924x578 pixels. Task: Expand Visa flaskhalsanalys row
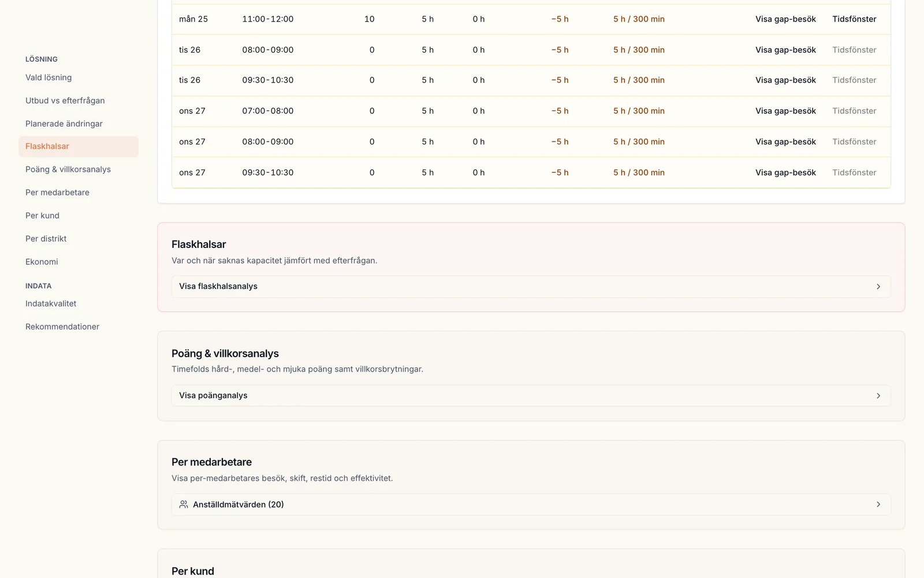pos(531,287)
